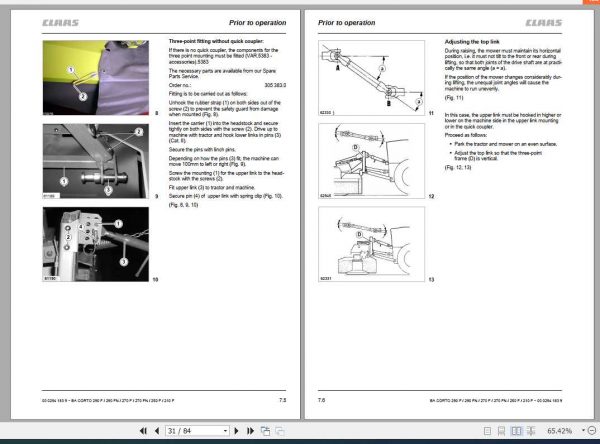
Task: Select continuous facing page view
Action: pyautogui.click(x=531, y=431)
